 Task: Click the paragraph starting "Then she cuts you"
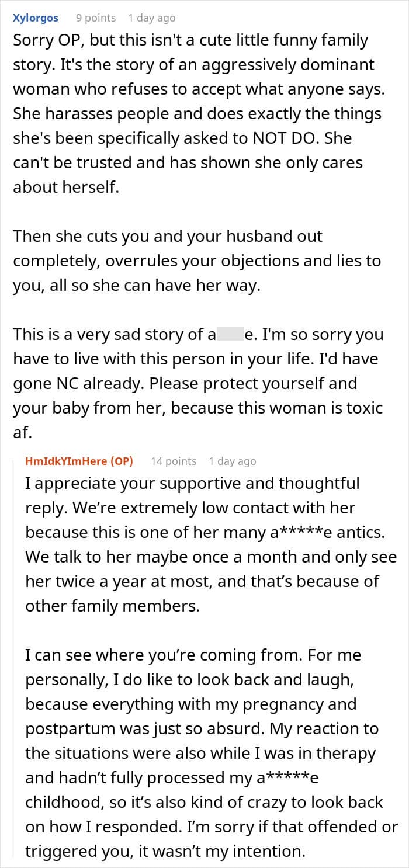click(x=197, y=261)
